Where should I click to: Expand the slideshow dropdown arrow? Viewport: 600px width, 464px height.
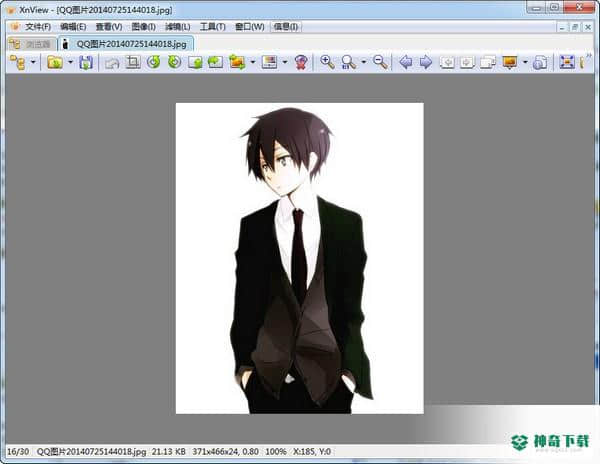525,62
